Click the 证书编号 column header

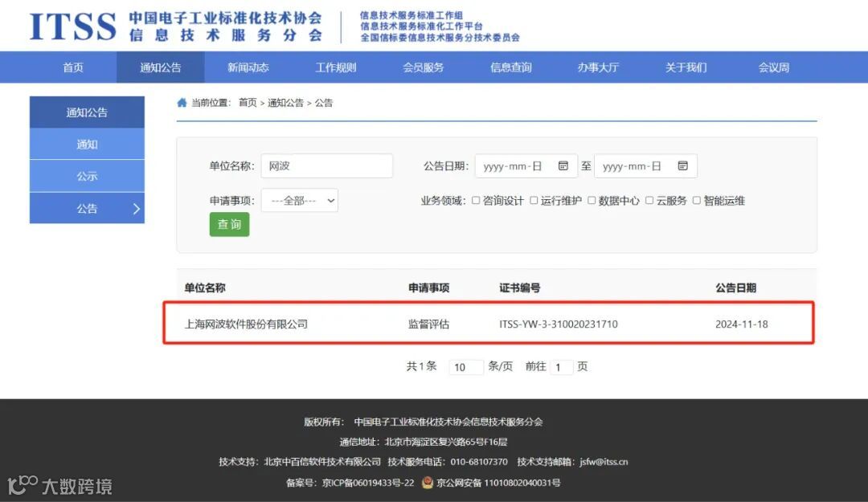(519, 288)
